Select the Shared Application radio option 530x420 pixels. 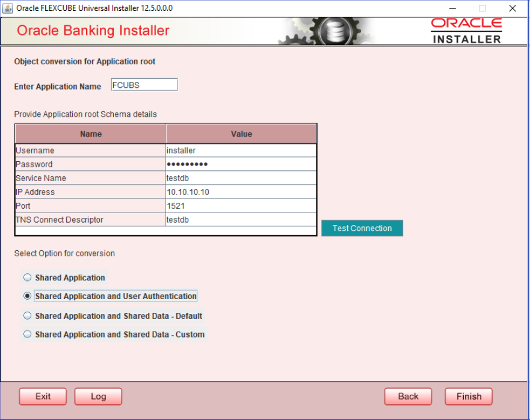(x=26, y=277)
